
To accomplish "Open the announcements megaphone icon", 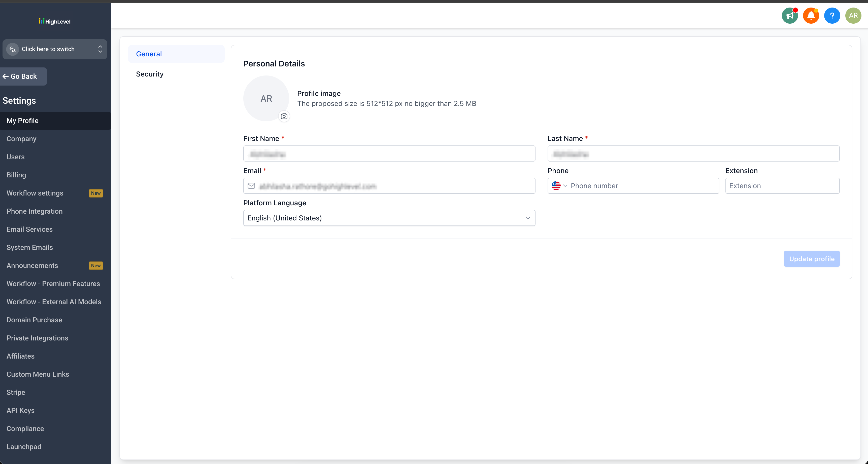I will coord(789,16).
